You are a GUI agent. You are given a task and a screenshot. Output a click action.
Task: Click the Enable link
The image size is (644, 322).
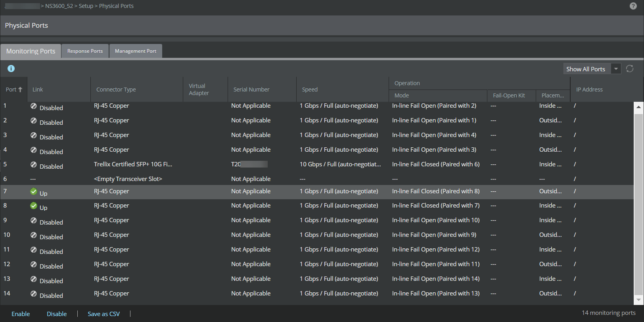point(21,314)
